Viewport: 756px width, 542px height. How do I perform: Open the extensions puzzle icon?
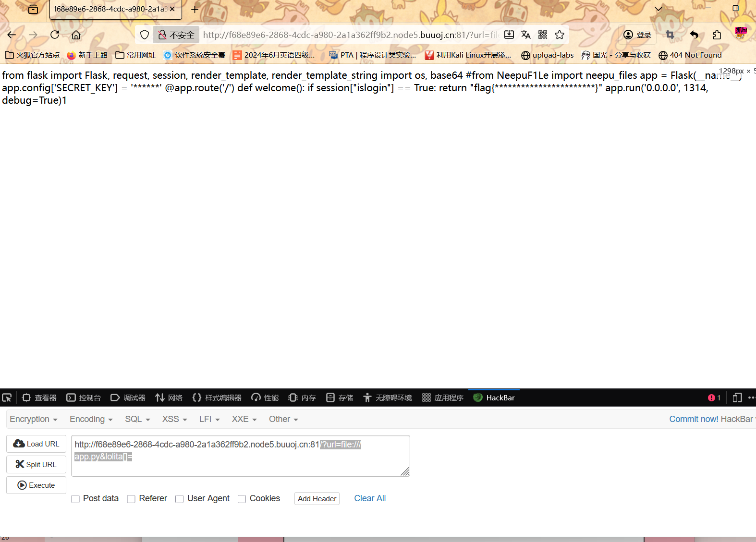pos(717,35)
